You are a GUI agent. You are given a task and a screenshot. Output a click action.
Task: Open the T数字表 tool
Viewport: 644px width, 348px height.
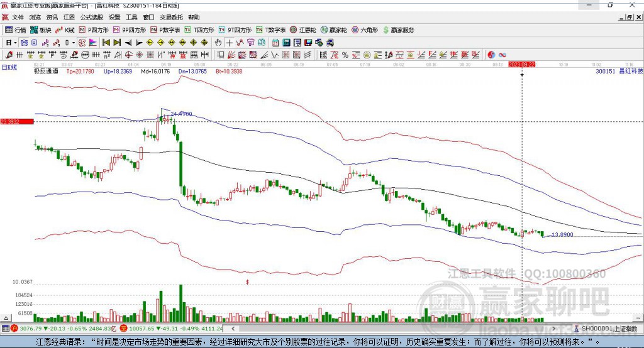[x=270, y=30]
